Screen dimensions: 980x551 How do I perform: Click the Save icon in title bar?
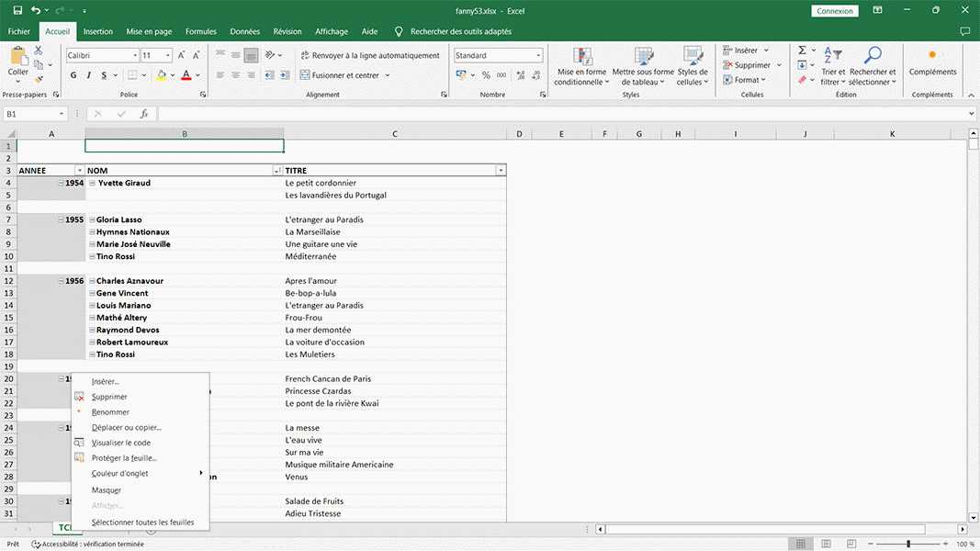tap(17, 10)
